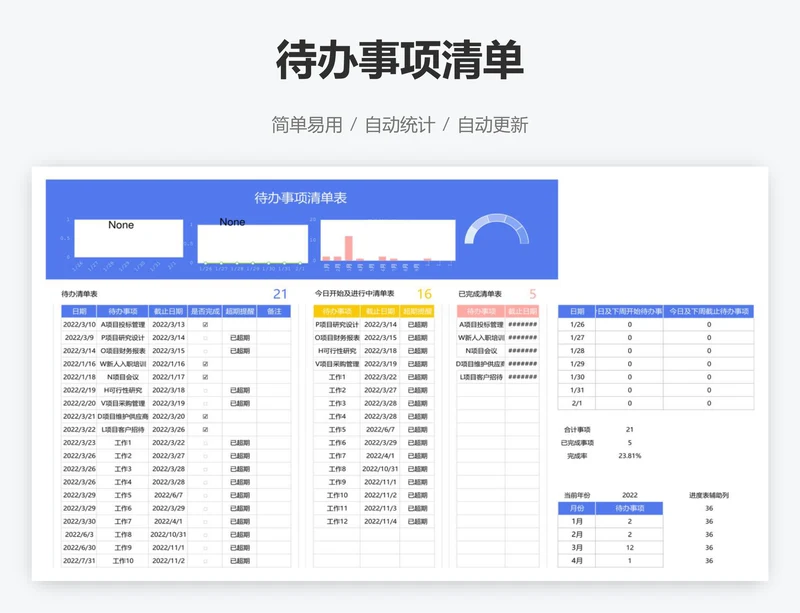Screen dimensions: 800x613
Task: Select the semicircle gauge progress chart
Action: coord(496,229)
